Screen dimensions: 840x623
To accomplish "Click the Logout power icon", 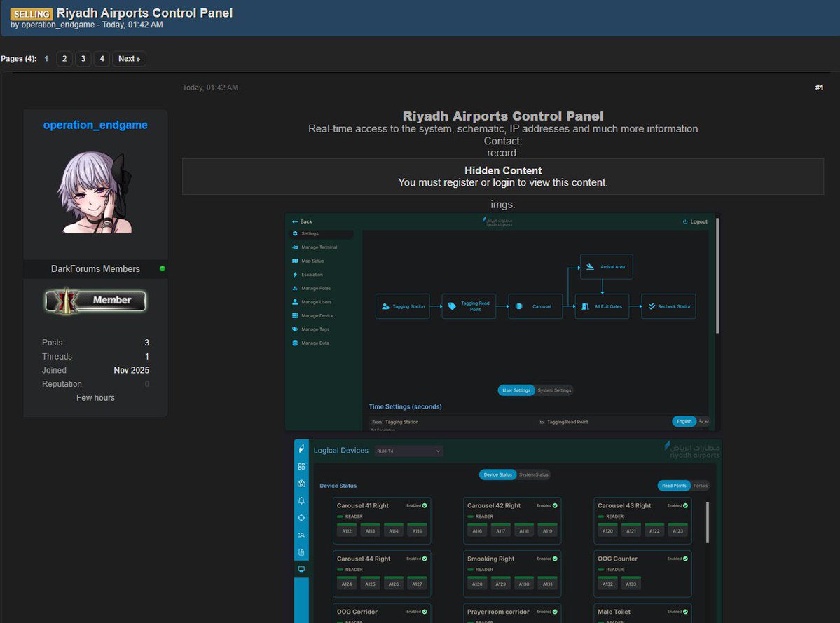I will [685, 221].
